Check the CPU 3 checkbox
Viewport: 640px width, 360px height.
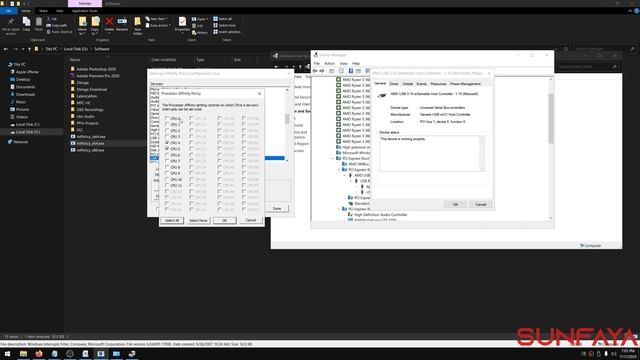[167, 137]
